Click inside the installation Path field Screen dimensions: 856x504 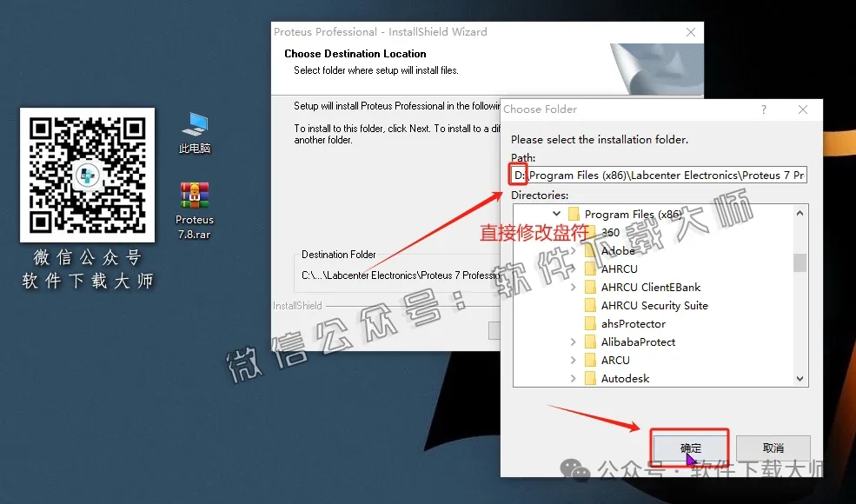[660, 174]
